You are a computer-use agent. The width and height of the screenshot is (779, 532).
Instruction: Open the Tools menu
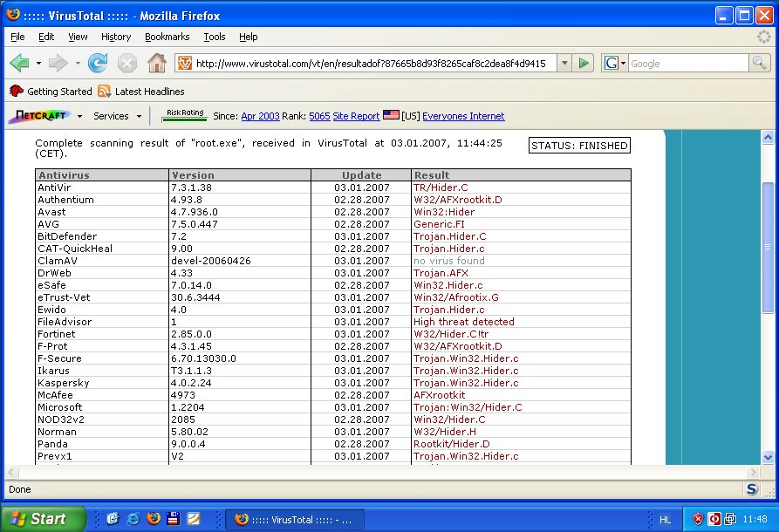coord(214,37)
